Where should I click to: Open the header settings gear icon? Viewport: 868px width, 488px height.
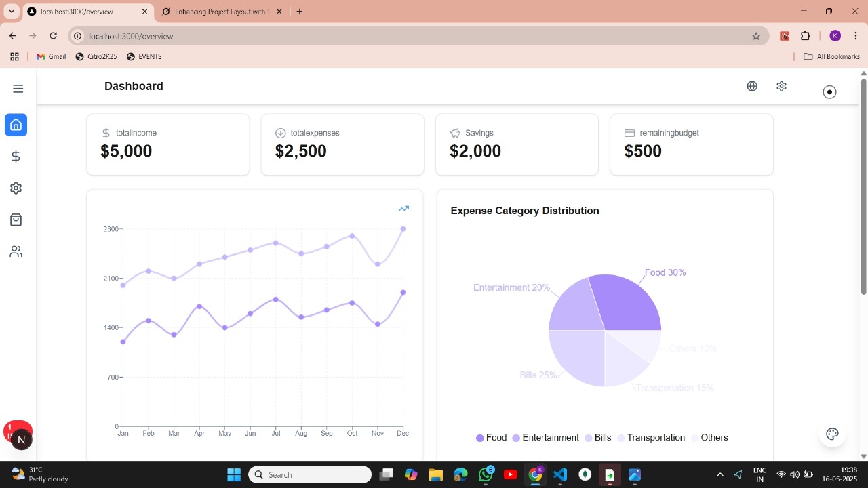(x=781, y=86)
